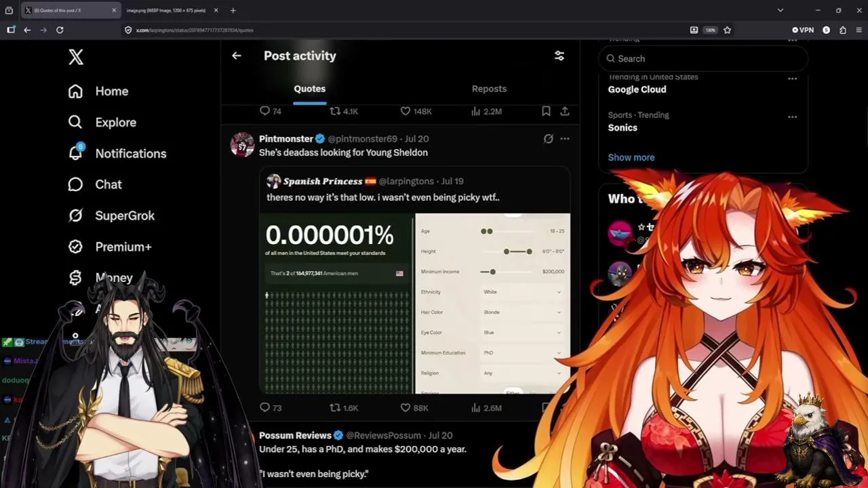Viewport: 868px width, 488px height.
Task: Open the more menu on Pintmonster's post
Action: pos(565,138)
